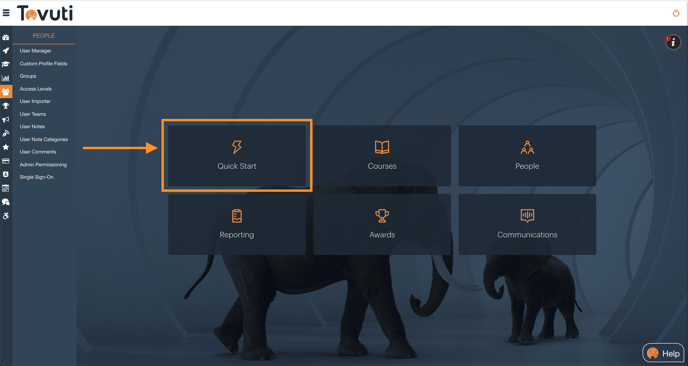The image size is (688, 366).
Task: Toggle the hamburger menu icon
Action: pyautogui.click(x=6, y=13)
